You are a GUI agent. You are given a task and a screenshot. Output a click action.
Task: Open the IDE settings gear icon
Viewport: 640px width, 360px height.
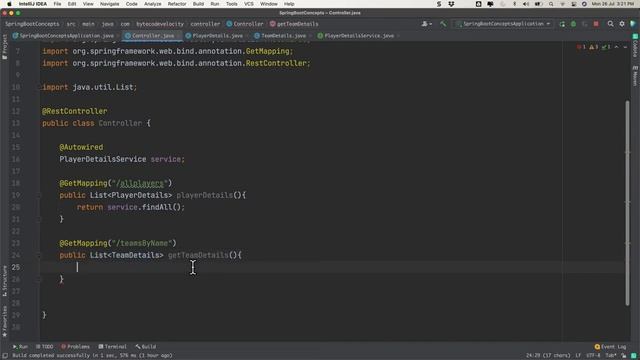[622, 24]
